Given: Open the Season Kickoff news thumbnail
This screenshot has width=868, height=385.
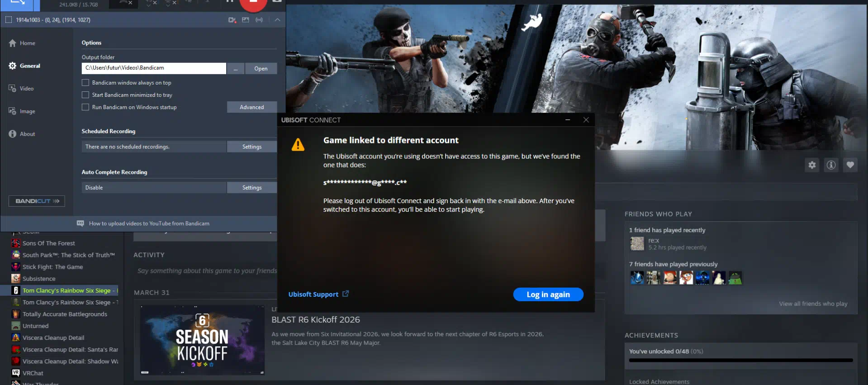Looking at the screenshot, I should click(202, 340).
